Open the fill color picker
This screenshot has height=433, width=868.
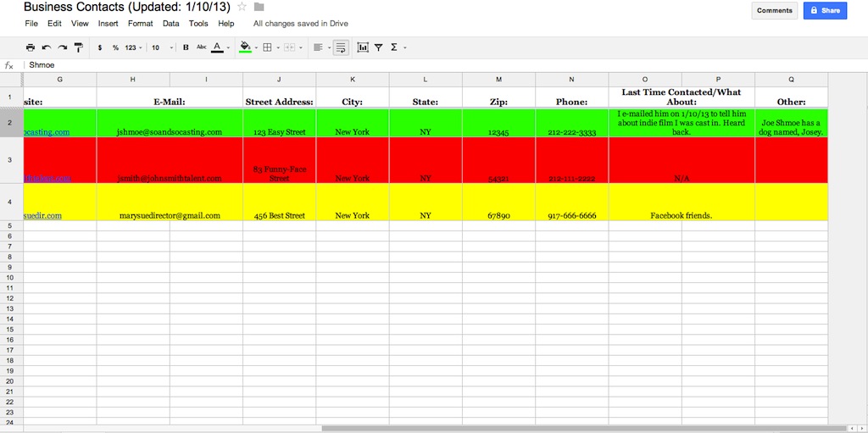click(248, 47)
